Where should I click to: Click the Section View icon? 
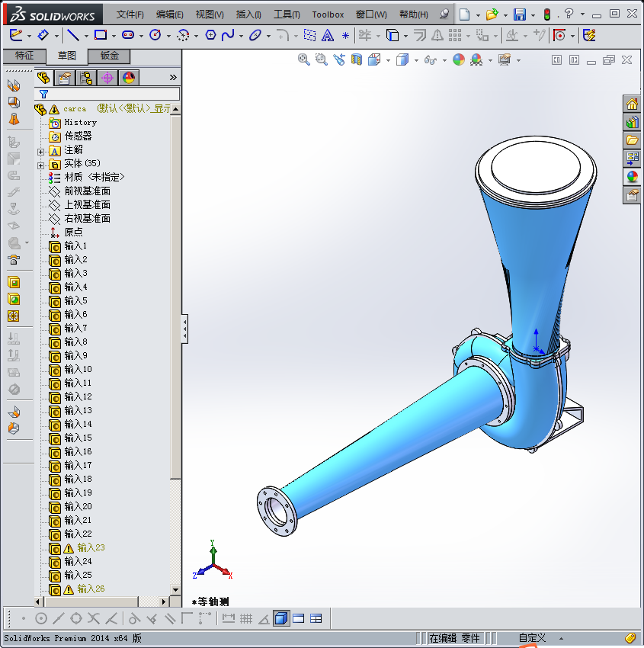tap(357, 60)
